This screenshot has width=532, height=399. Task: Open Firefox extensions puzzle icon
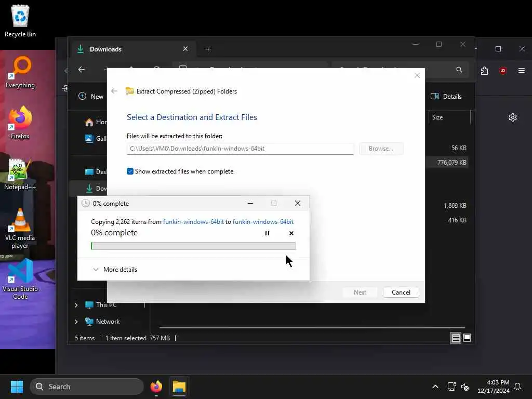pyautogui.click(x=485, y=71)
